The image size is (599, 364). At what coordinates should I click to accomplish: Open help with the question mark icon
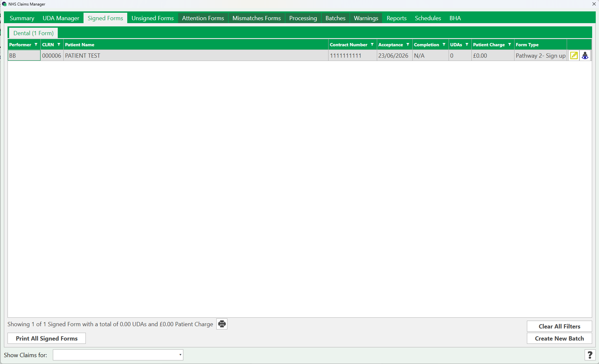(590, 355)
